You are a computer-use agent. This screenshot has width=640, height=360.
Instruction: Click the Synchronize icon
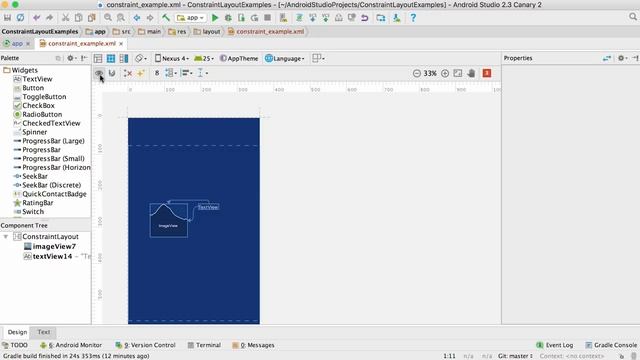point(20,18)
